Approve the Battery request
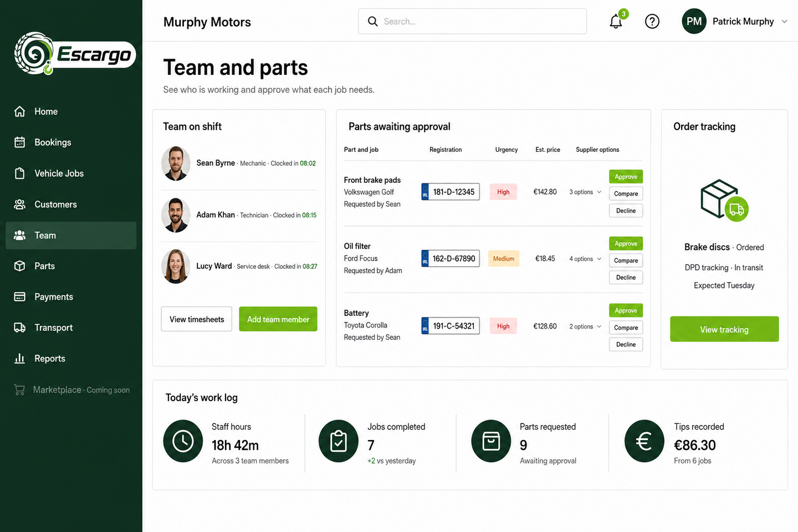Image resolution: width=798 pixels, height=532 pixels. click(626, 310)
